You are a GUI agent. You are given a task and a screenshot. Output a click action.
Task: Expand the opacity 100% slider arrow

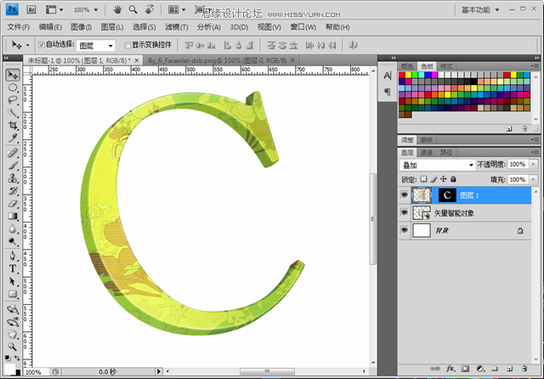(533, 164)
